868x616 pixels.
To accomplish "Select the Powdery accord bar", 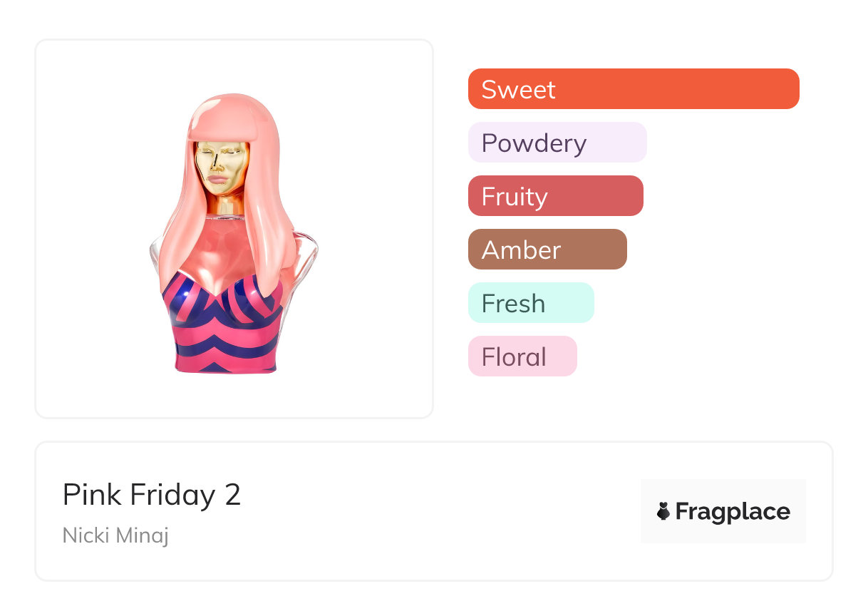I will (557, 143).
